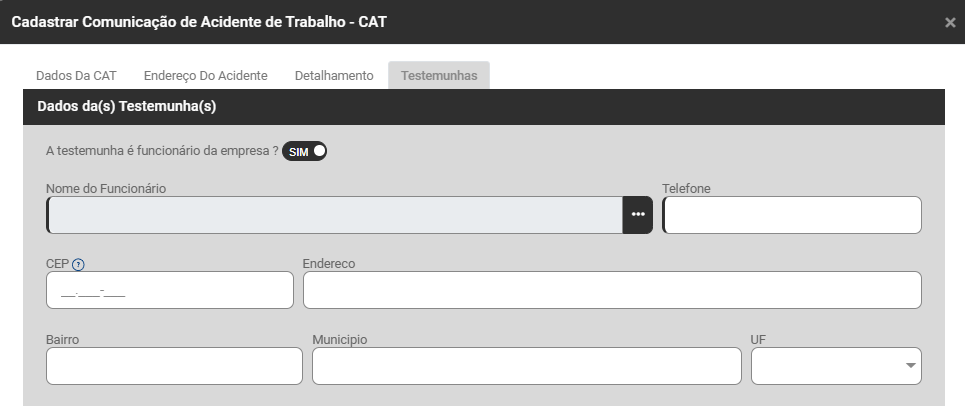
Task: Click the Telefone field label
Action: point(686,188)
